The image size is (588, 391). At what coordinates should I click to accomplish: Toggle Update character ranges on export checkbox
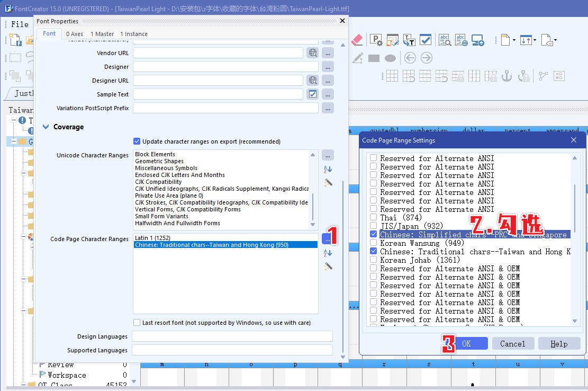tap(137, 141)
